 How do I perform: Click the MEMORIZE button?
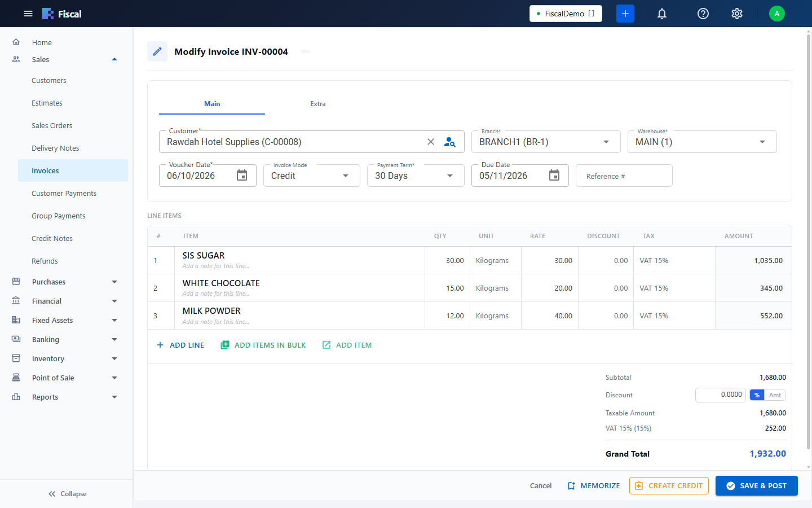coord(594,486)
